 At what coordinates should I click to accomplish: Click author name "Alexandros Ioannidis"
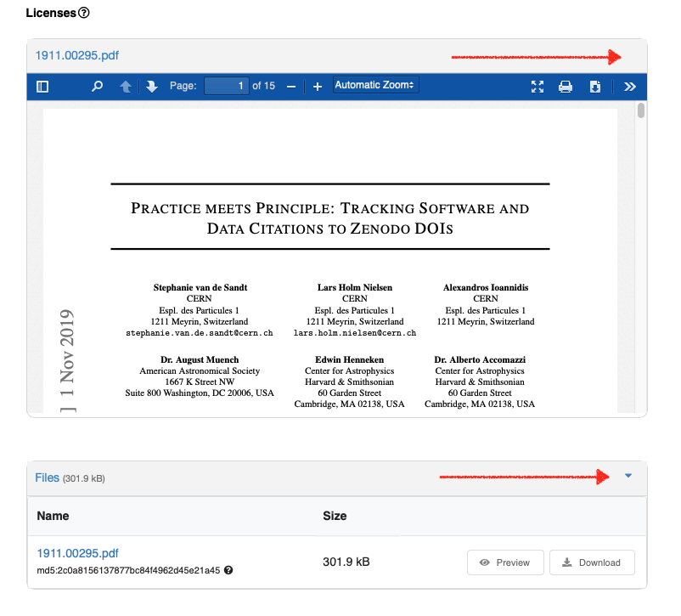(x=486, y=287)
